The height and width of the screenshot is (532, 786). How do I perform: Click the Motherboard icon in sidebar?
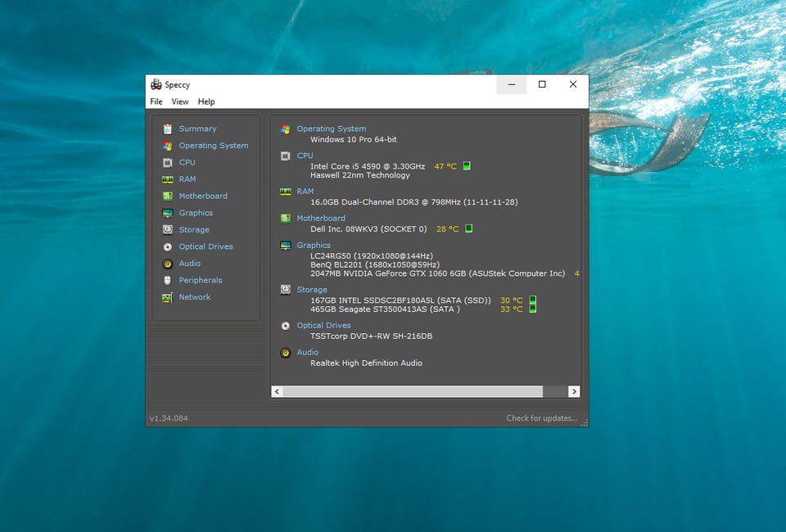point(167,196)
